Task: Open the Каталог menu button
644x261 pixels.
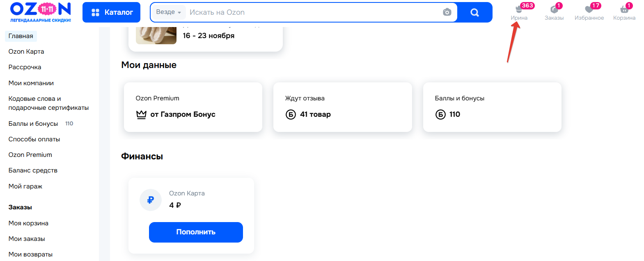Action: (111, 12)
